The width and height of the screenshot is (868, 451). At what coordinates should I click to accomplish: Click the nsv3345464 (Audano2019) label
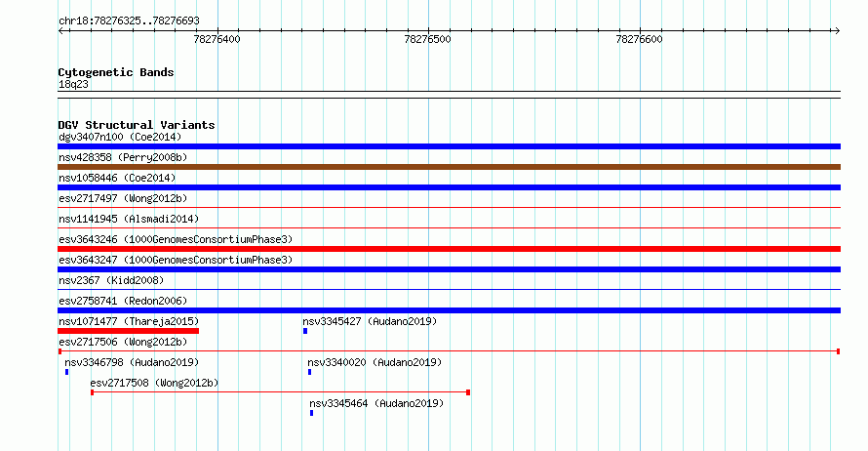376,403
